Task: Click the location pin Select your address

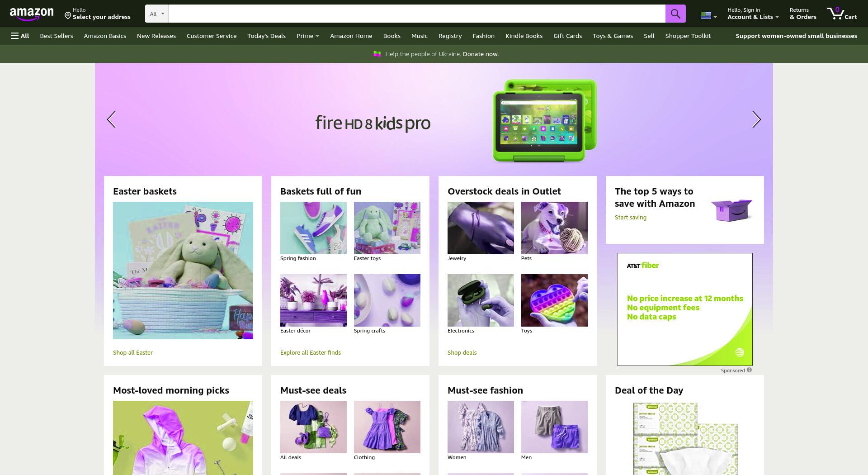Action: coord(98,14)
